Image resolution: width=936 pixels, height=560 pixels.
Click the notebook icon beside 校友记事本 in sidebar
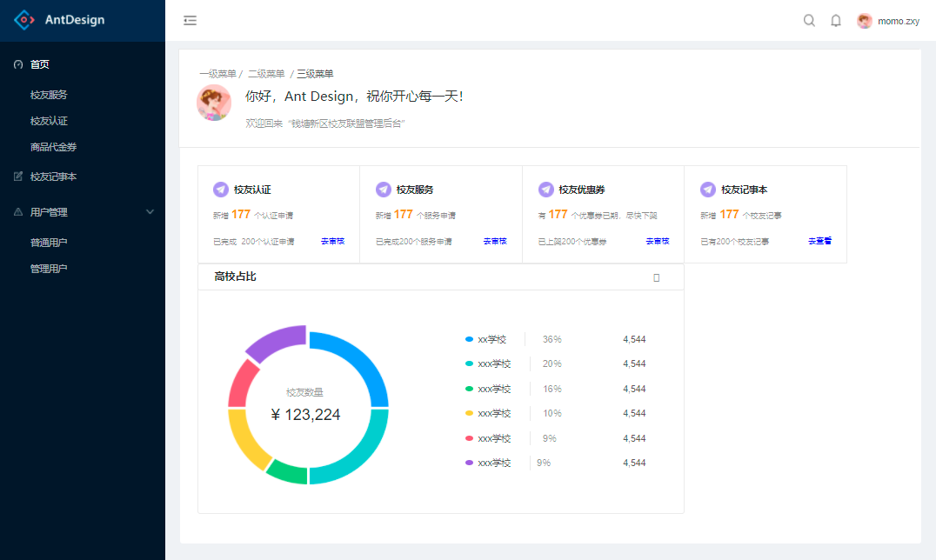click(18, 177)
